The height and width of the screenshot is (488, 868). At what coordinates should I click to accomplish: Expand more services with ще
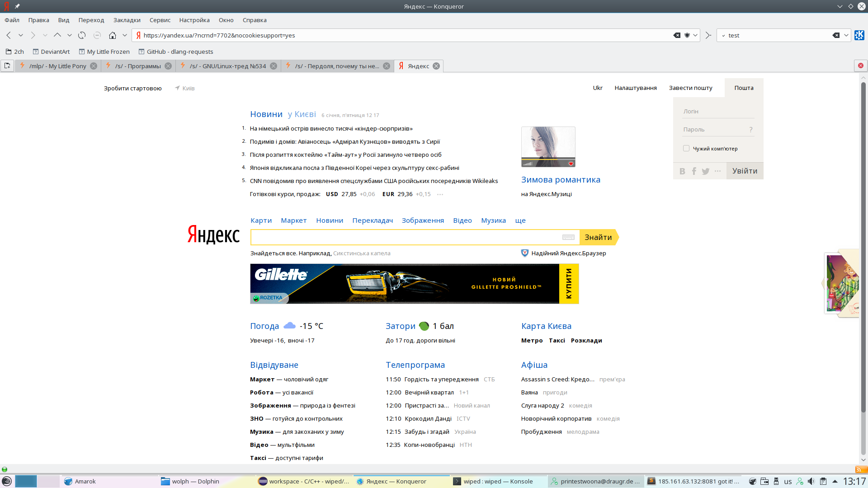(x=520, y=221)
